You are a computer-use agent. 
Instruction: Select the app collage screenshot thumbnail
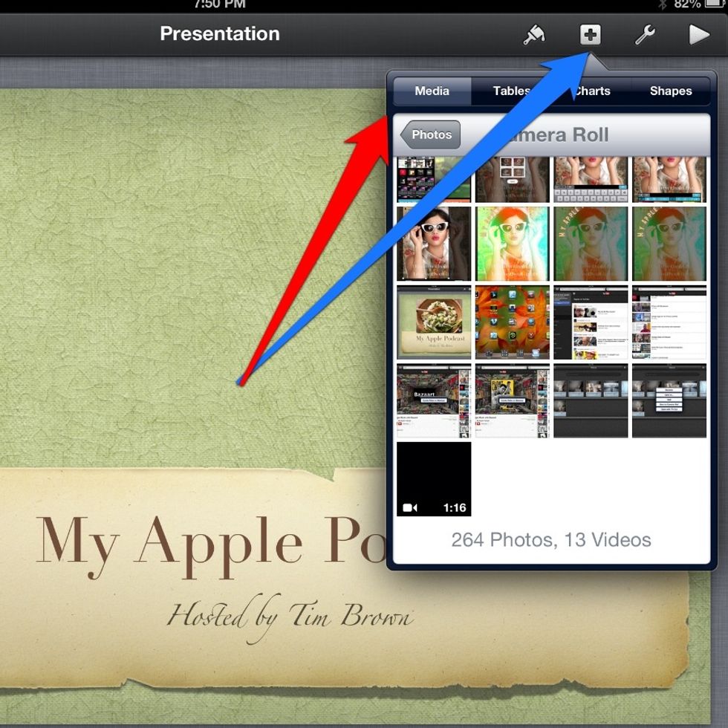434,179
